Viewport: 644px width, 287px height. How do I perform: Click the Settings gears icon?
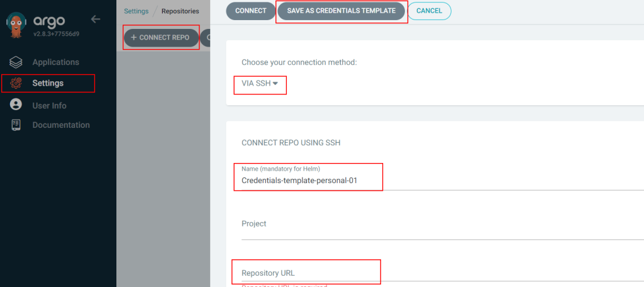click(x=16, y=84)
